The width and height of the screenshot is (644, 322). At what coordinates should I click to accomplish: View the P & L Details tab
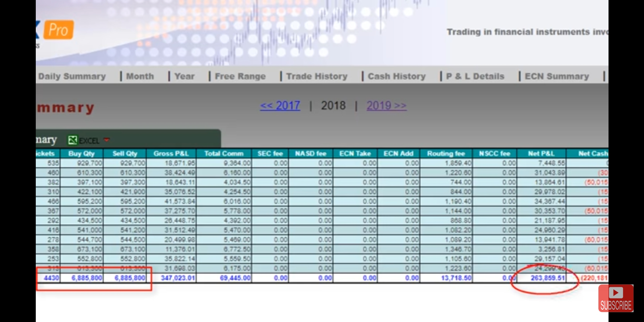click(x=475, y=76)
